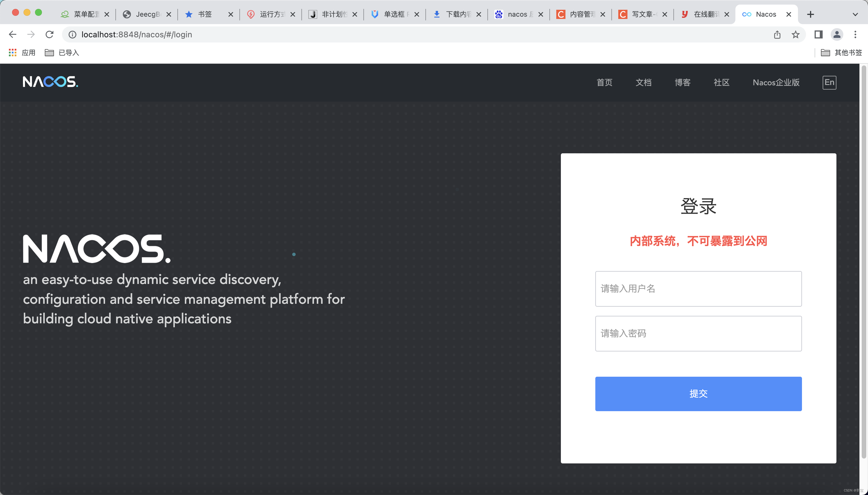Click the page reload icon in the browser toolbar

point(50,34)
